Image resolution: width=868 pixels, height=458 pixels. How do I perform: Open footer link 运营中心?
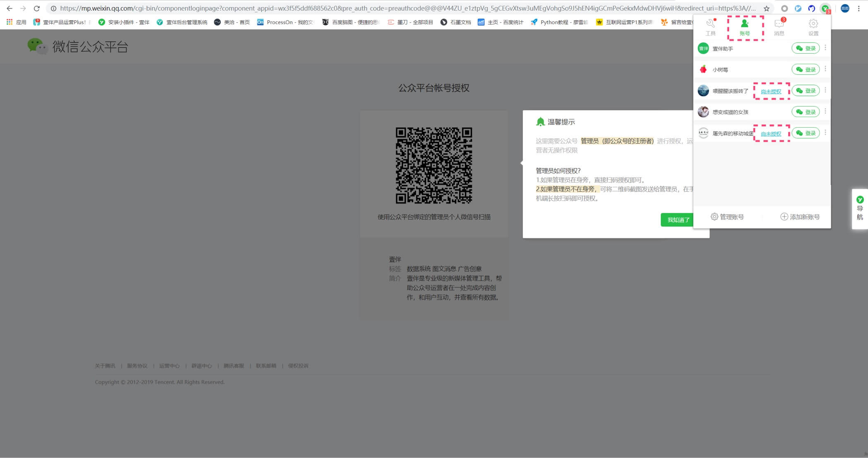(169, 366)
